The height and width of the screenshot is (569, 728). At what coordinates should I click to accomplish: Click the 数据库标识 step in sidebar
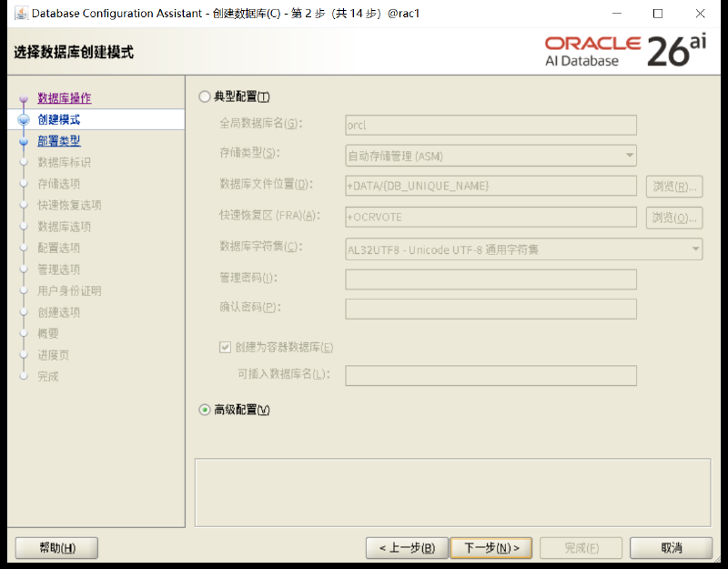tap(65, 162)
